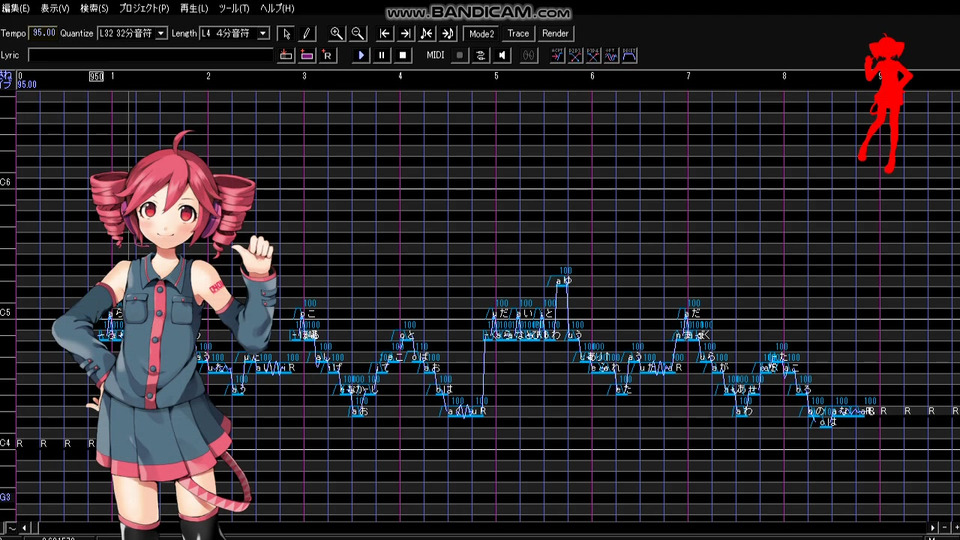Click the 95.00 tempo marker on ruler
Image resolution: width=960 pixels, height=540 pixels.
coord(27,84)
